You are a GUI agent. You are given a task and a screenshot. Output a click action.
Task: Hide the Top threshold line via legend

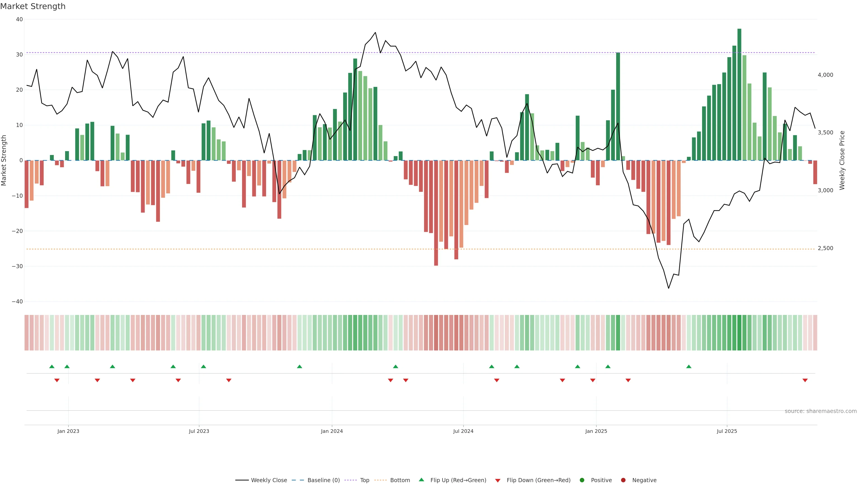364,480
